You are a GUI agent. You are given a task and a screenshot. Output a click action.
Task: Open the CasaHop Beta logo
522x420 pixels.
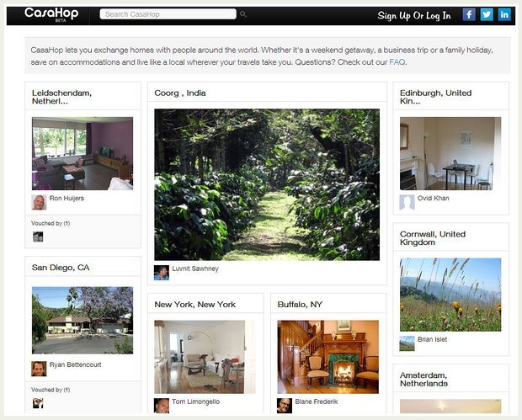click(51, 14)
